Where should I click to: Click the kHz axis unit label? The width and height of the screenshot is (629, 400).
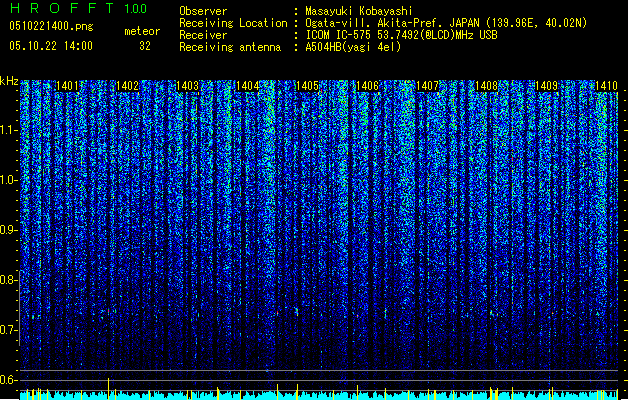[x=9, y=81]
